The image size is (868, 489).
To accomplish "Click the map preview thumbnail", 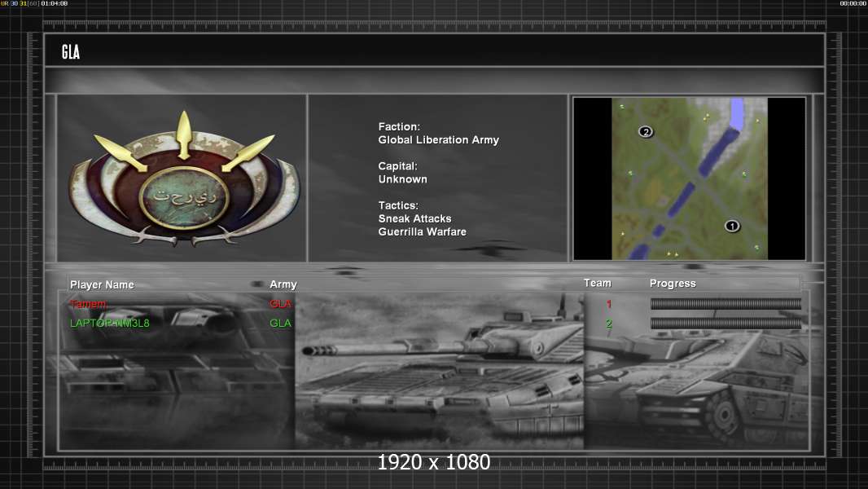I will tap(689, 178).
